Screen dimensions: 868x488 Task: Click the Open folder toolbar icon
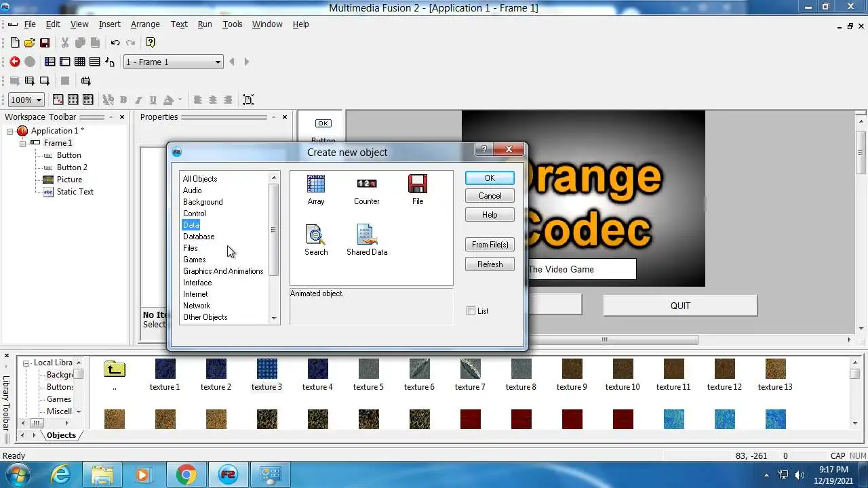(30, 43)
